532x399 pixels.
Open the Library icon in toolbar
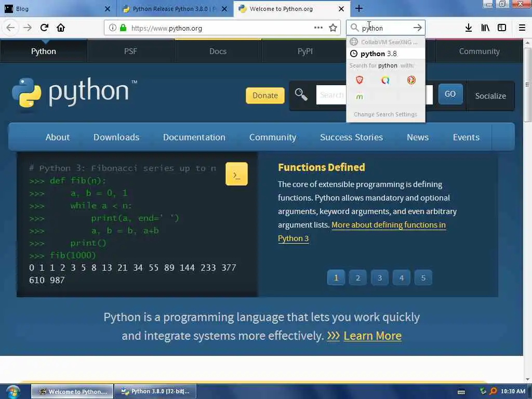(x=485, y=28)
